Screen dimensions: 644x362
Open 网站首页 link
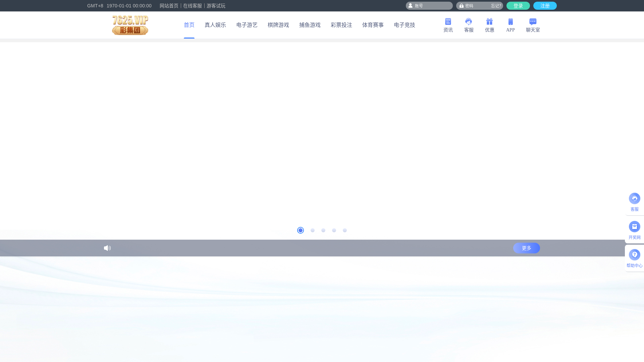click(x=169, y=6)
